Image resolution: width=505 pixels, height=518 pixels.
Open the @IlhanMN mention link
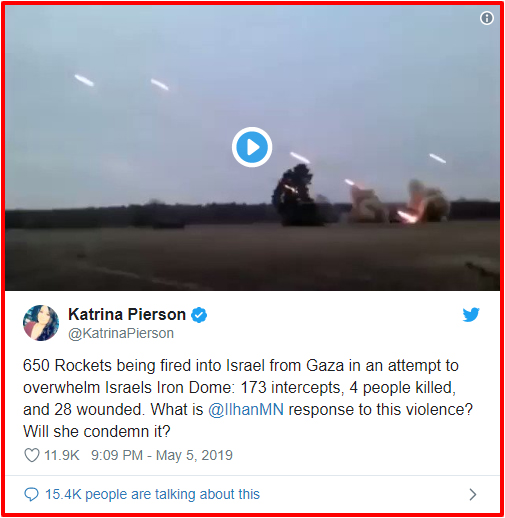coord(246,409)
